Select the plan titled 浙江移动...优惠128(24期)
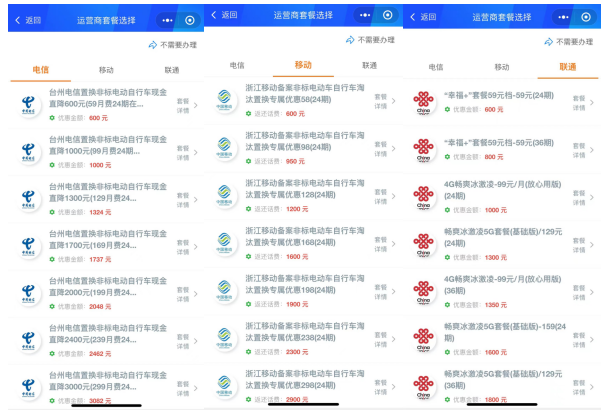The height and width of the screenshot is (410, 610). 303,196
